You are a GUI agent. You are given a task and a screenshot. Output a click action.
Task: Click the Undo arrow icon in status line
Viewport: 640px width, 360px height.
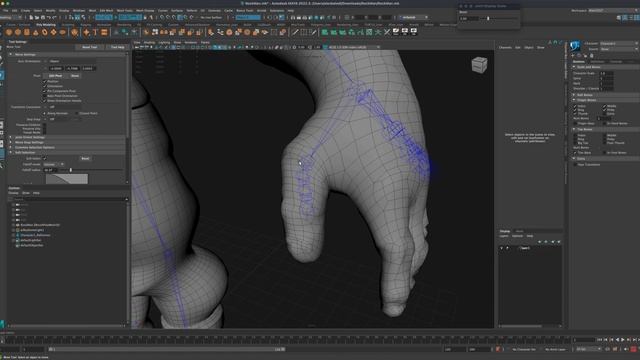(49, 18)
